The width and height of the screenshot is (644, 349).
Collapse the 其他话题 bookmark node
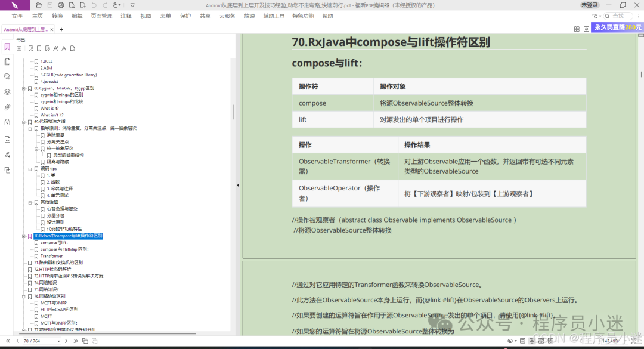tap(30, 202)
